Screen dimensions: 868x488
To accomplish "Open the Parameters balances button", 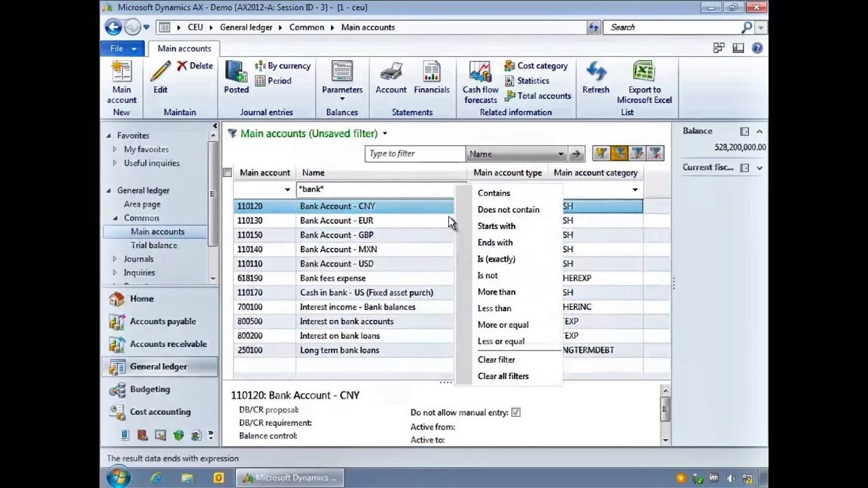I will pos(342,80).
